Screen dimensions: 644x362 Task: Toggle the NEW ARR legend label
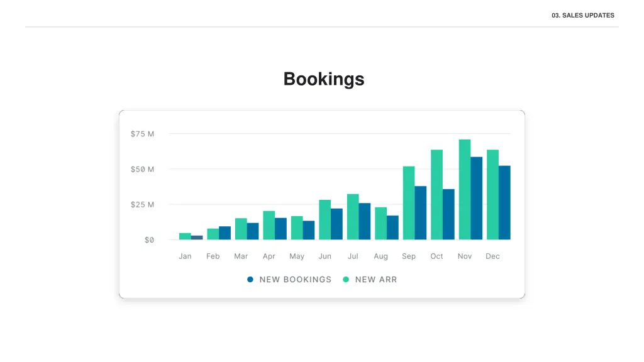pyautogui.click(x=376, y=279)
